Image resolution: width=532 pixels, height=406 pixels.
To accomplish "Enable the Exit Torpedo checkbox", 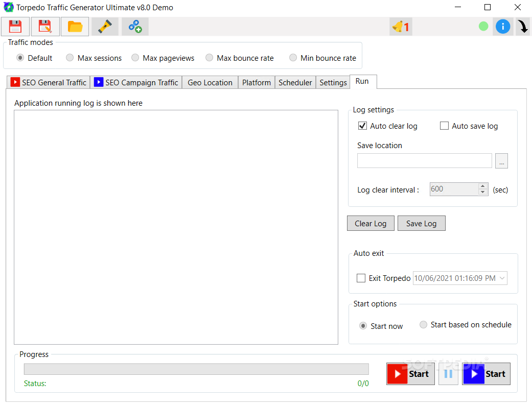I will 361,278.
